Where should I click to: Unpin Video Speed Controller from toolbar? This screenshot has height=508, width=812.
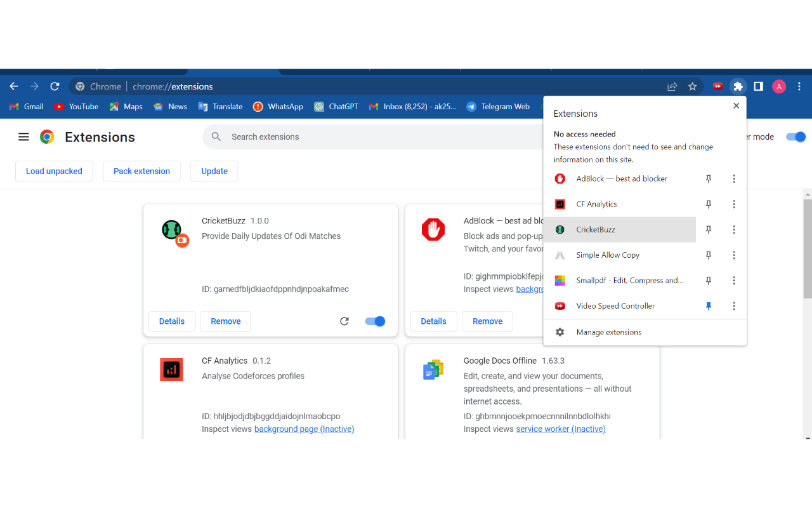click(709, 306)
